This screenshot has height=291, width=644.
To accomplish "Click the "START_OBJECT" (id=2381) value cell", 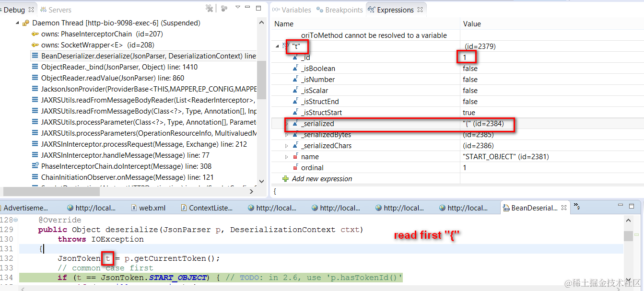I will pyautogui.click(x=506, y=157).
